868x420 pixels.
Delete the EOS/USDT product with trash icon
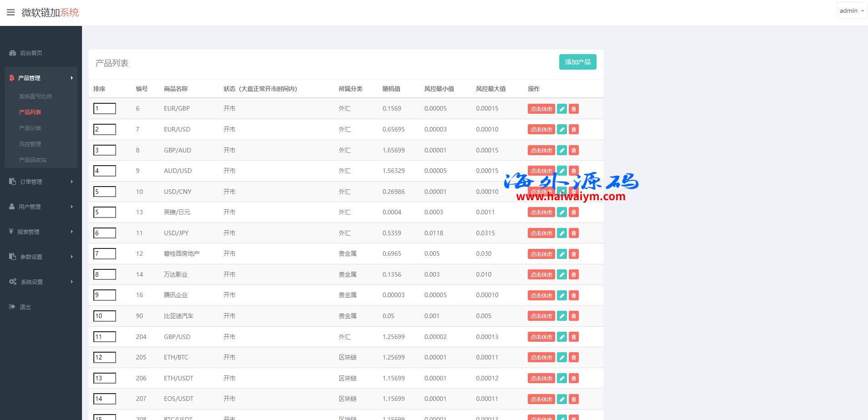click(574, 399)
